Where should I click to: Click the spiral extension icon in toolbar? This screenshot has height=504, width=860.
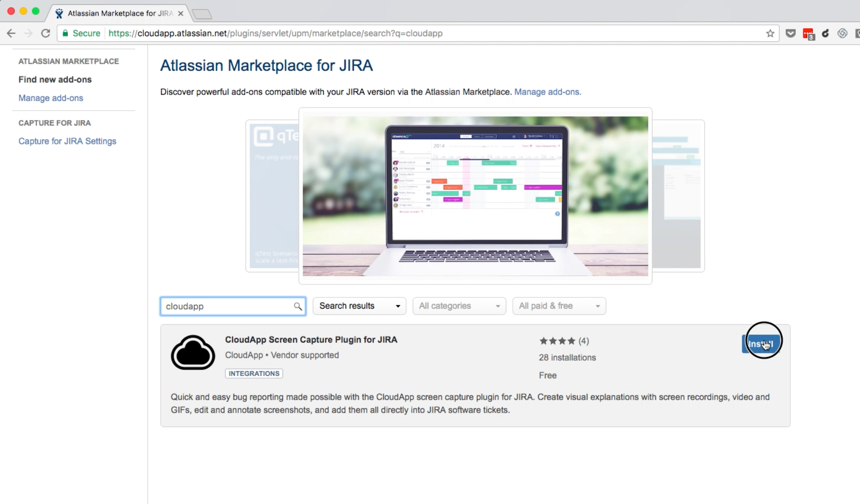(842, 33)
